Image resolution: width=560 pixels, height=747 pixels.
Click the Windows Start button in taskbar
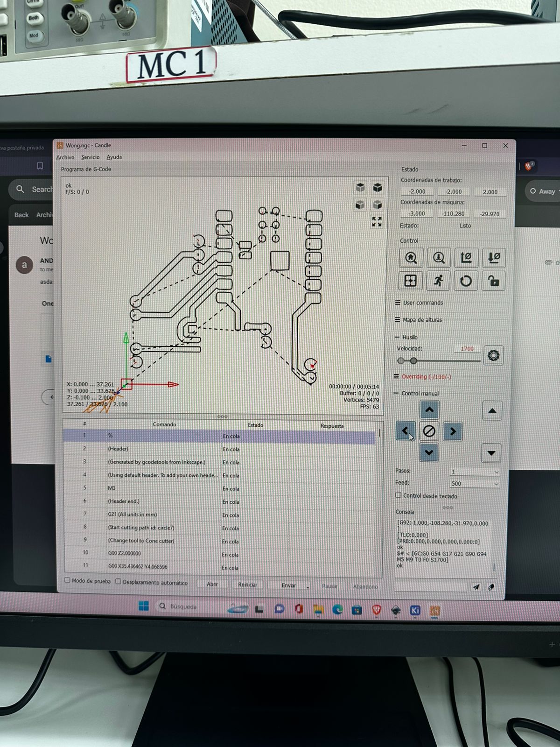pos(144,606)
